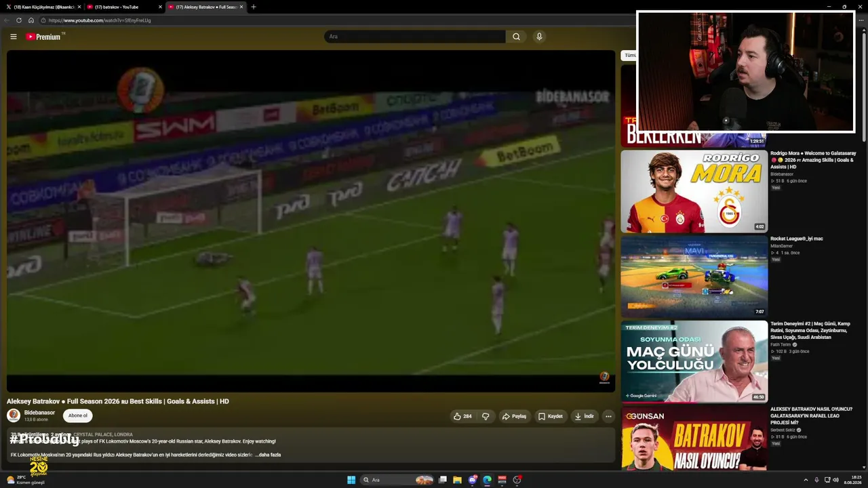Open the Rodrigo Mora Welcome to Galatasaray title
868x488 pixels.
pyautogui.click(x=813, y=160)
